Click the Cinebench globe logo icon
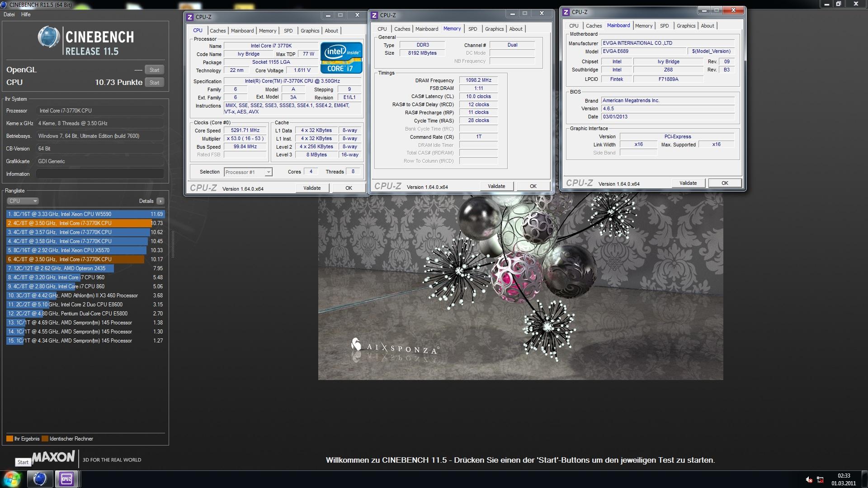Image resolution: width=868 pixels, height=488 pixels. pos(48,37)
